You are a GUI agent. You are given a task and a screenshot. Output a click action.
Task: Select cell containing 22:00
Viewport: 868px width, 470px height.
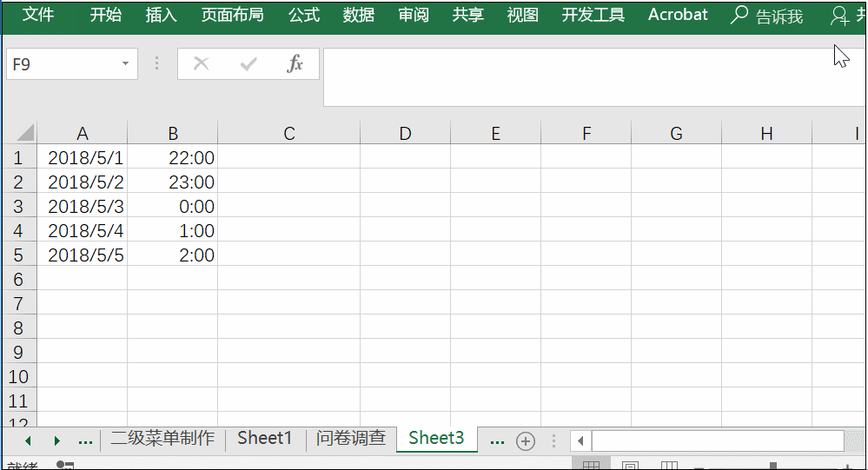(173, 158)
